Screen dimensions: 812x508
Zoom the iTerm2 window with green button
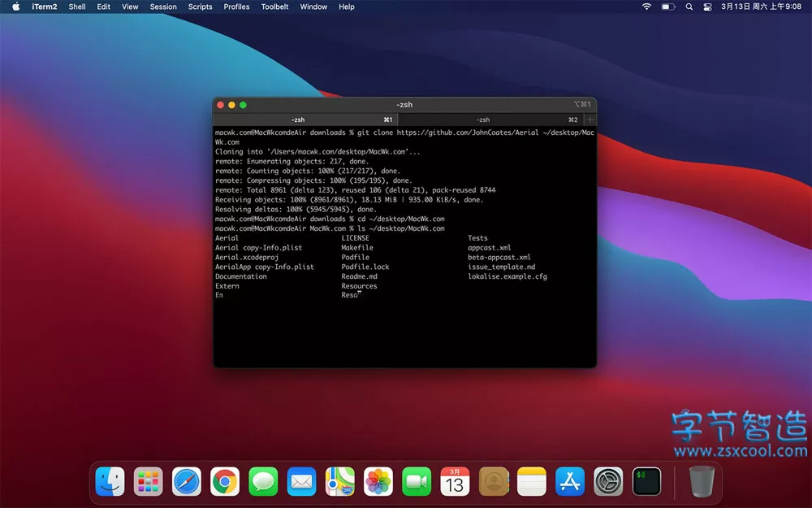243,105
